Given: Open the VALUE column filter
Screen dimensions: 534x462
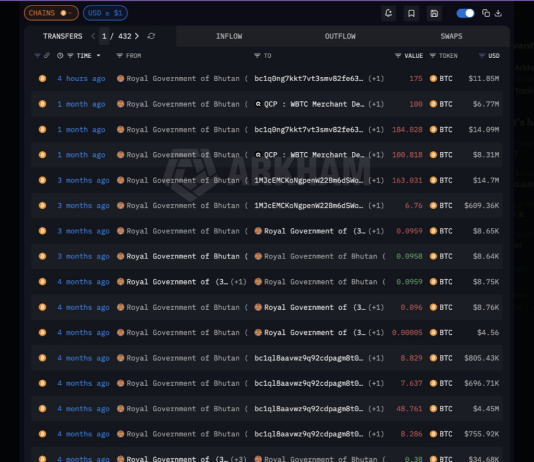Looking at the screenshot, I should pyautogui.click(x=398, y=55).
